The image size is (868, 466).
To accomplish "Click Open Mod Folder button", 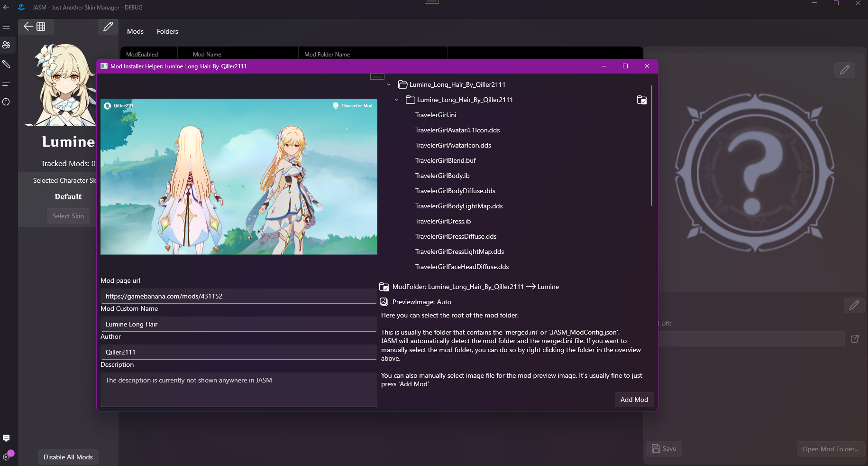I will coord(831,449).
